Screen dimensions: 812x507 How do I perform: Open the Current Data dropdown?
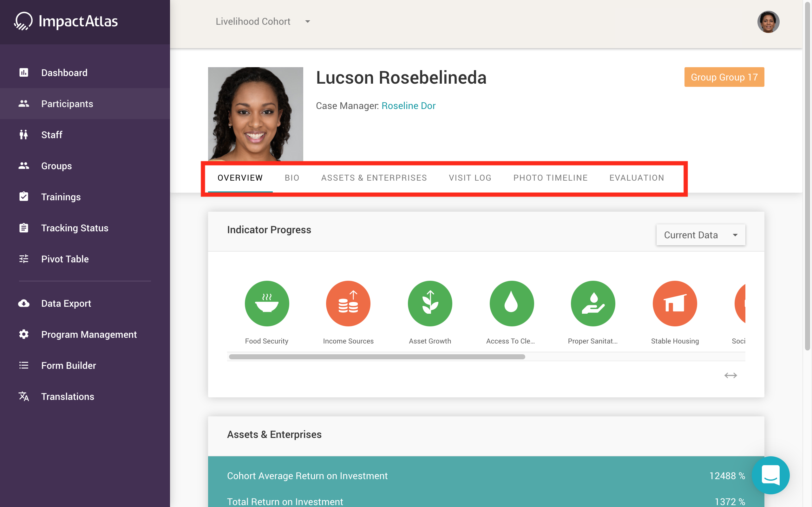click(x=701, y=235)
